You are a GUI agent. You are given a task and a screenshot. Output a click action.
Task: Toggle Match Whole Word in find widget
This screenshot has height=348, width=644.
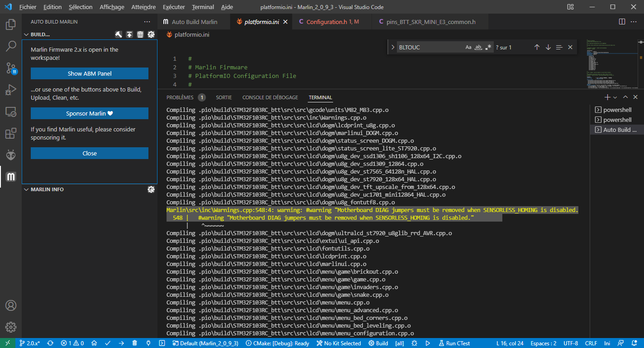click(x=478, y=47)
